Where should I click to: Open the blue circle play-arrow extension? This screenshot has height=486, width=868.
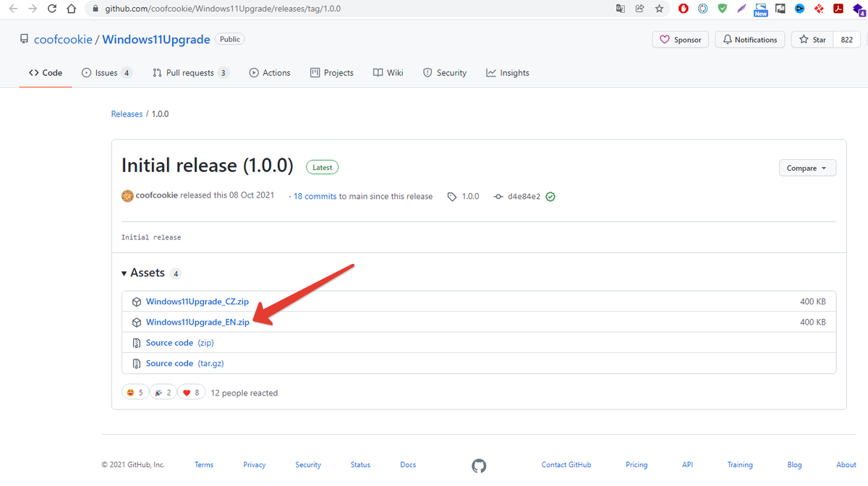[799, 9]
